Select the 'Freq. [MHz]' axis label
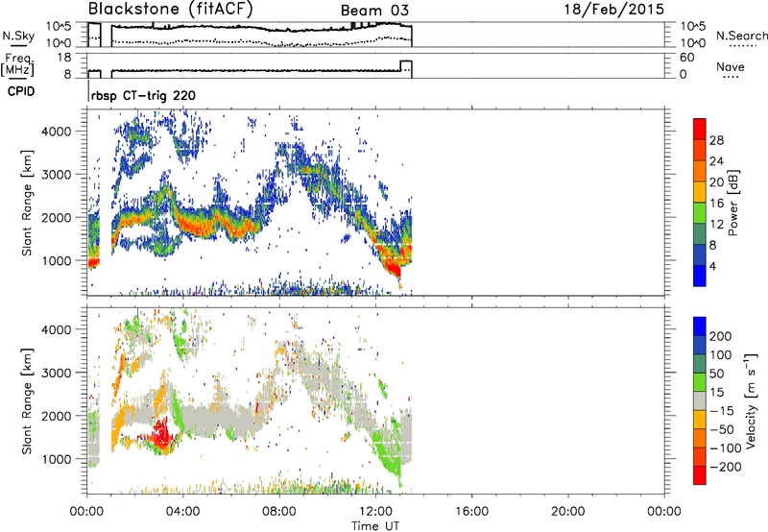Screen dimensions: 768x532 17,65
